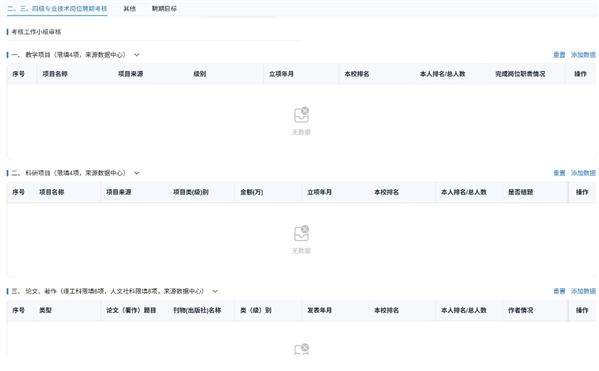599x371 pixels.
Task: Click 操作 header in 论文、著作 table
Action: click(582, 310)
